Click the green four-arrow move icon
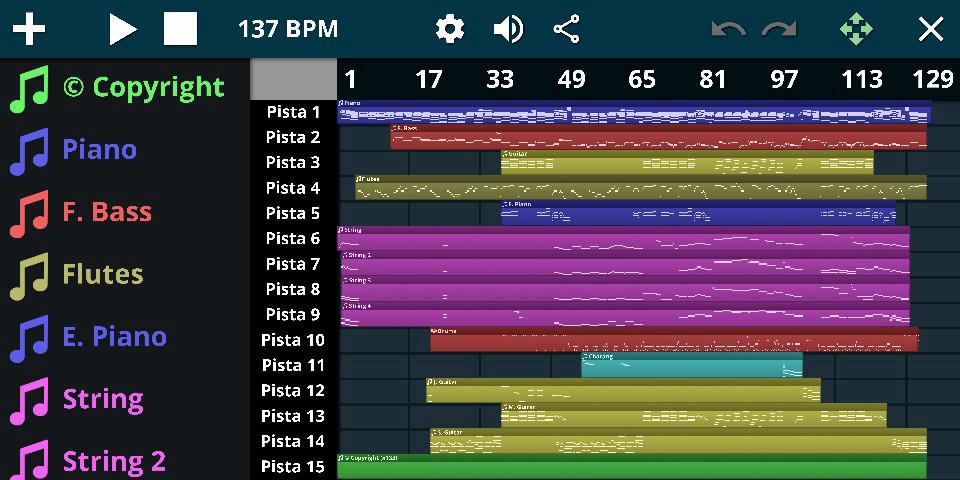The width and height of the screenshot is (960, 480). (856, 29)
